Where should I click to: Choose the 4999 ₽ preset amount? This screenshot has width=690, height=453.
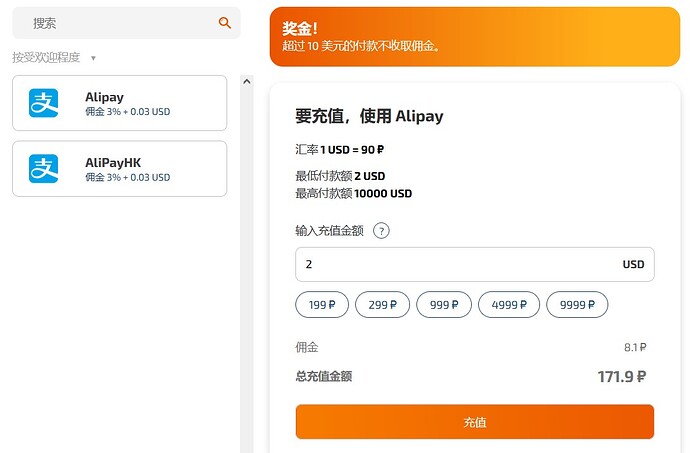tap(509, 305)
